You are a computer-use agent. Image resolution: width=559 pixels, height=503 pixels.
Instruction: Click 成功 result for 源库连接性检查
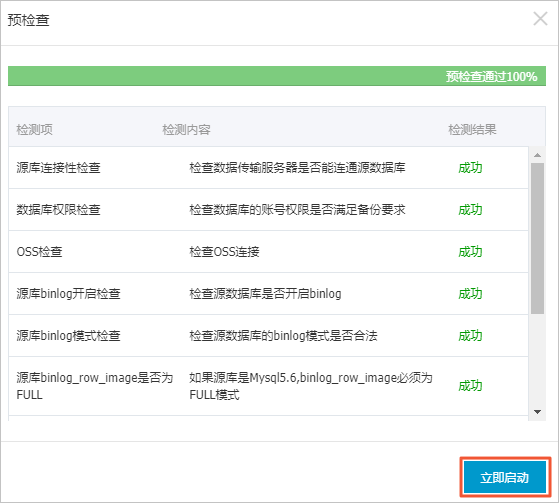click(x=470, y=168)
